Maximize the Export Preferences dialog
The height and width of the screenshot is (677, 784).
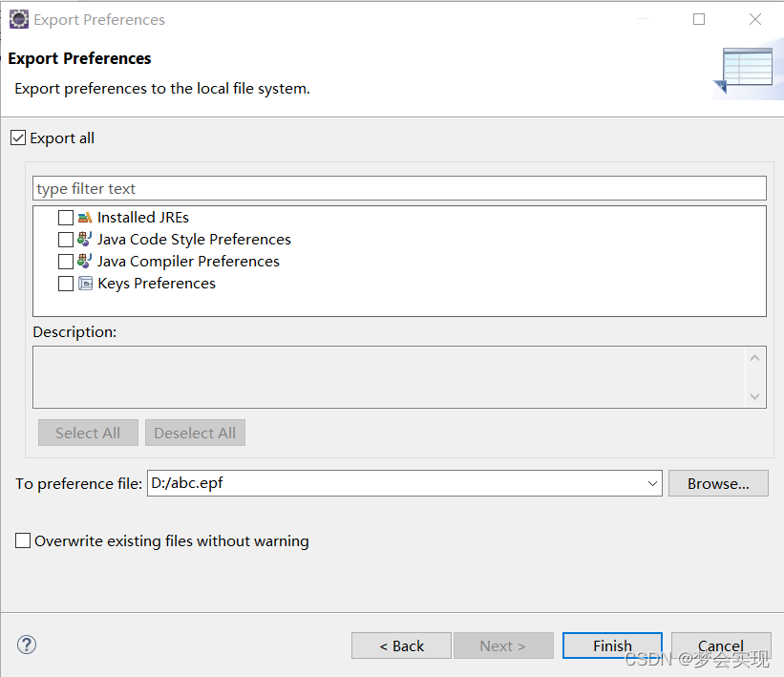699,19
